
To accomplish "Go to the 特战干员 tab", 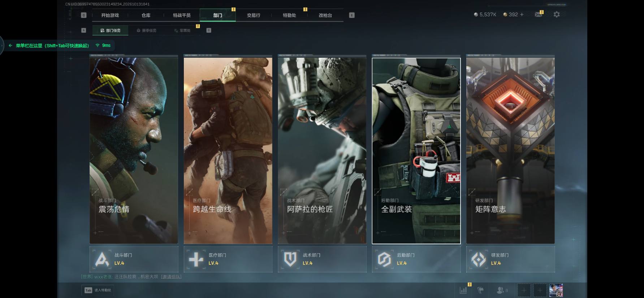I will click(x=182, y=15).
